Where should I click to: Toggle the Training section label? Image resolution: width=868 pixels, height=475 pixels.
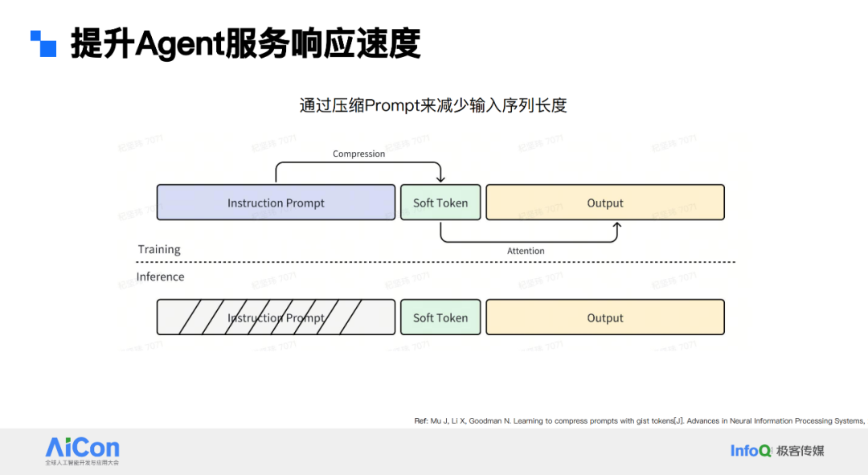[158, 249]
